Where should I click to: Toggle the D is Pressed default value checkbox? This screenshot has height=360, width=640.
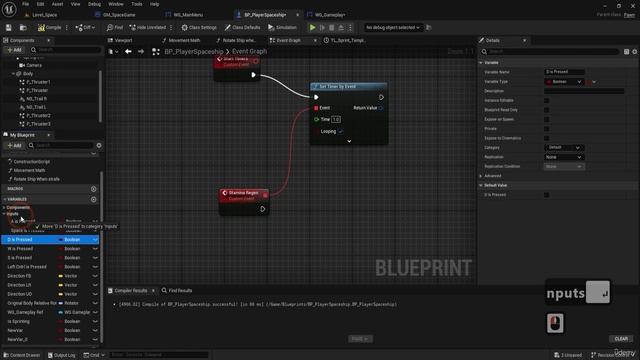click(x=547, y=195)
